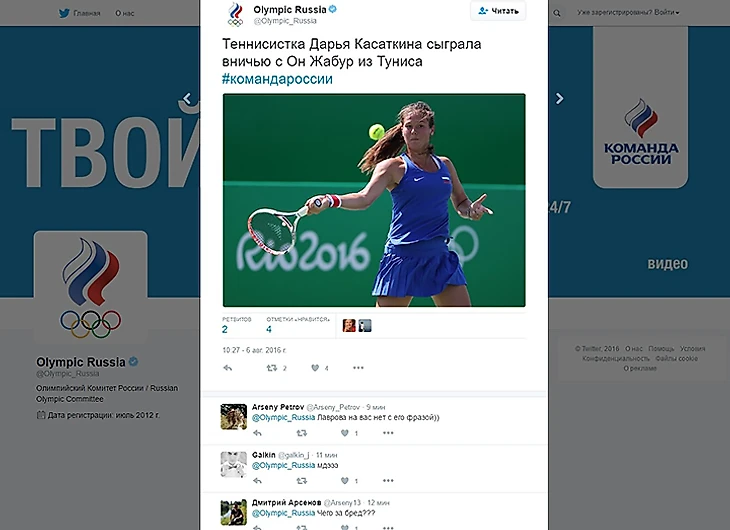The image size is (730, 530).
Task: Click the 'Читать' follow button
Action: (x=498, y=11)
